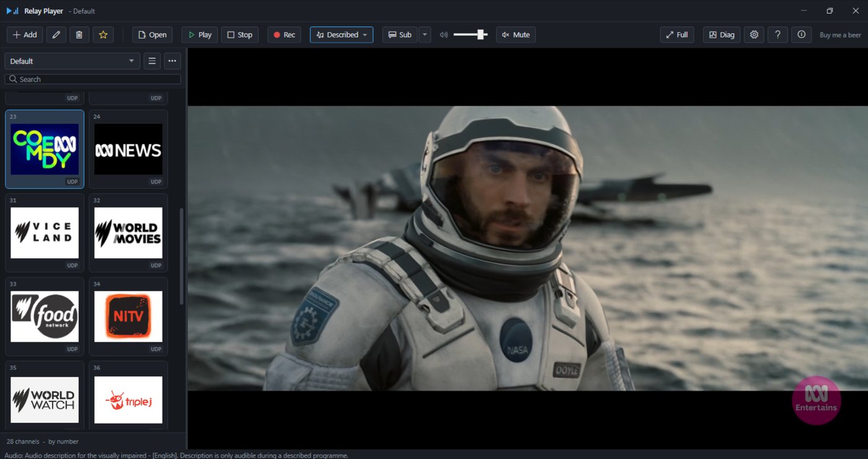Click the info about icon

(x=801, y=35)
